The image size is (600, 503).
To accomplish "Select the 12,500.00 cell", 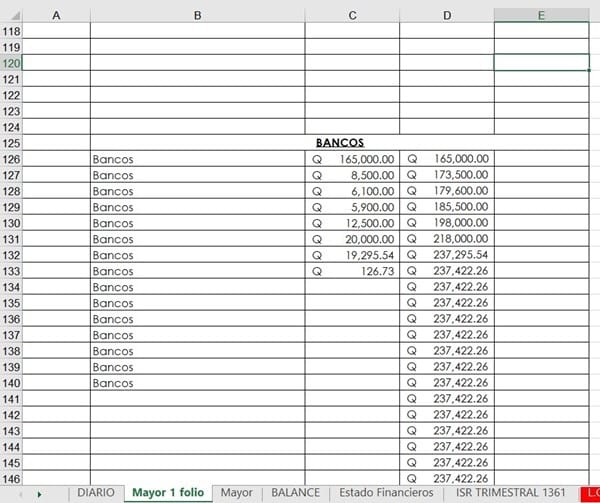I will [352, 223].
